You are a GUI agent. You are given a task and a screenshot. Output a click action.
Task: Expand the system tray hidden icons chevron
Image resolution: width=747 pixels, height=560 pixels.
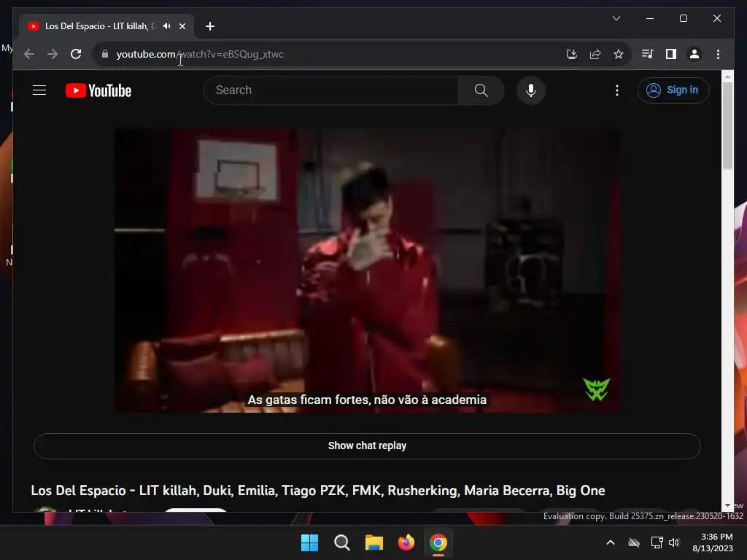[611, 542]
